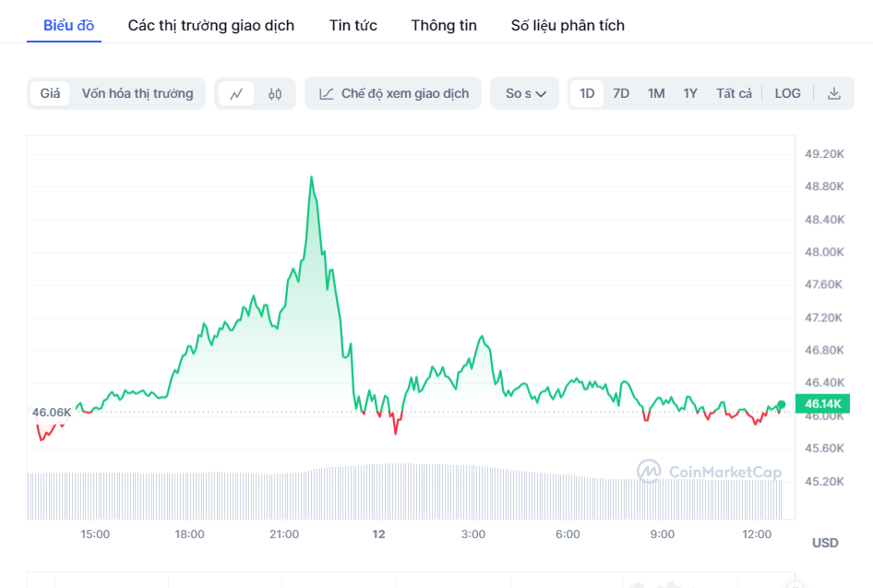Screen dimensions: 873x588
Task: Toggle the 1D time range
Action: point(586,93)
